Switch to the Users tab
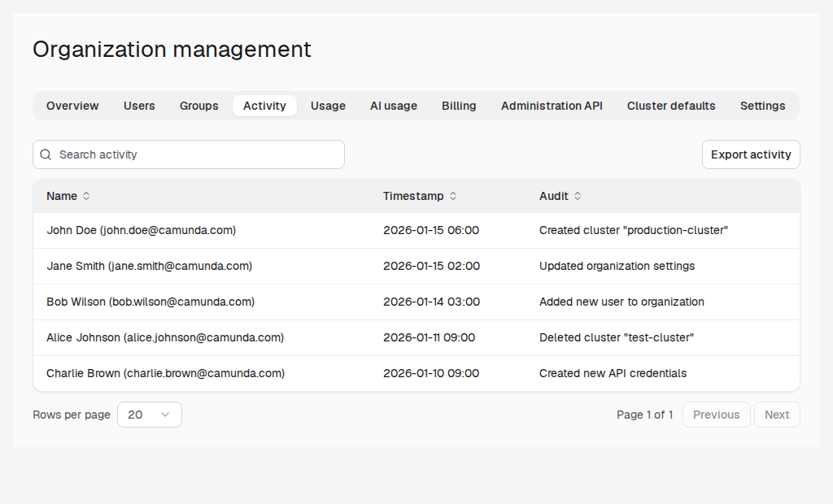Screen dimensions: 833x504 coord(139,106)
